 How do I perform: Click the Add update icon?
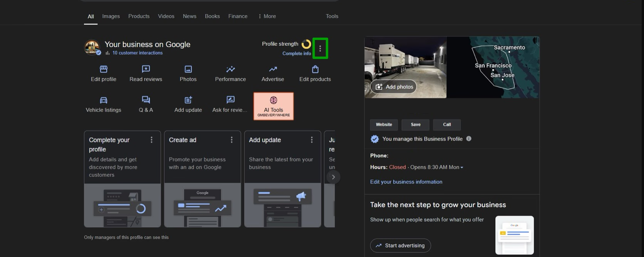tap(188, 100)
